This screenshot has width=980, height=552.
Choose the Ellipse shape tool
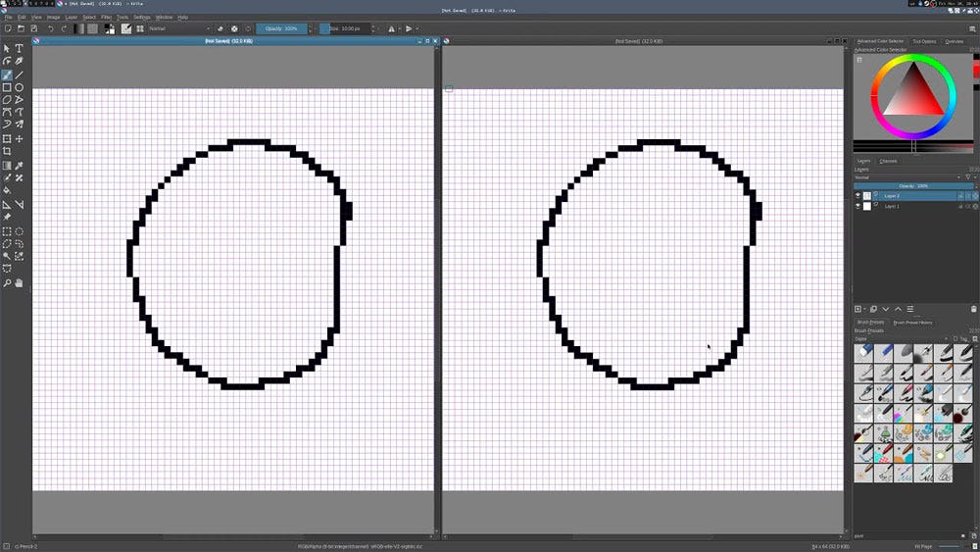[x=19, y=87]
